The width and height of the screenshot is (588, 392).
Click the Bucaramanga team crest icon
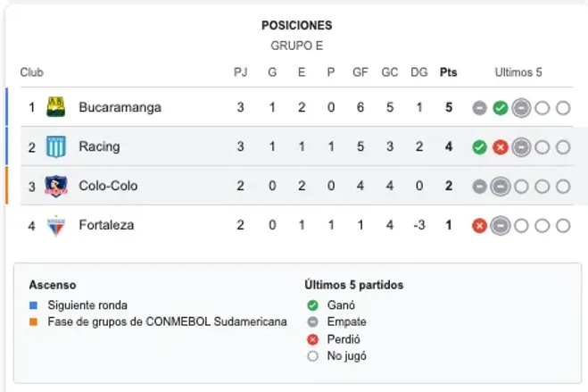pos(55,107)
